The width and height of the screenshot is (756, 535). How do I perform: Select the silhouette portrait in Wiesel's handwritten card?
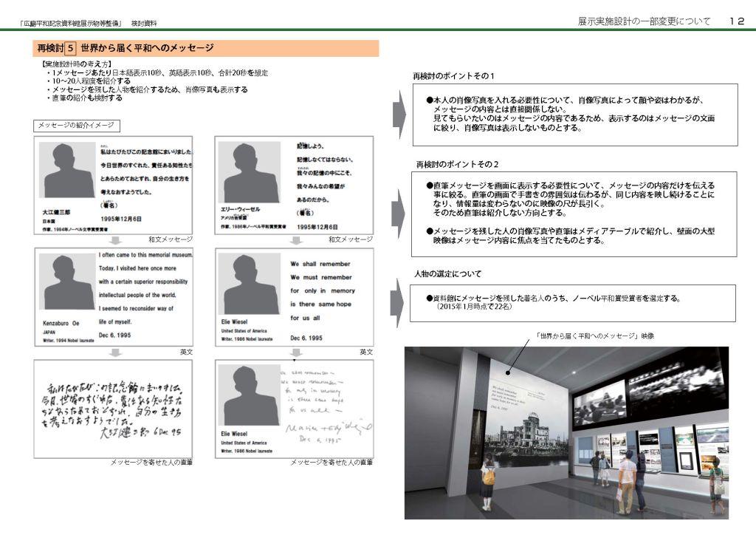(250, 395)
